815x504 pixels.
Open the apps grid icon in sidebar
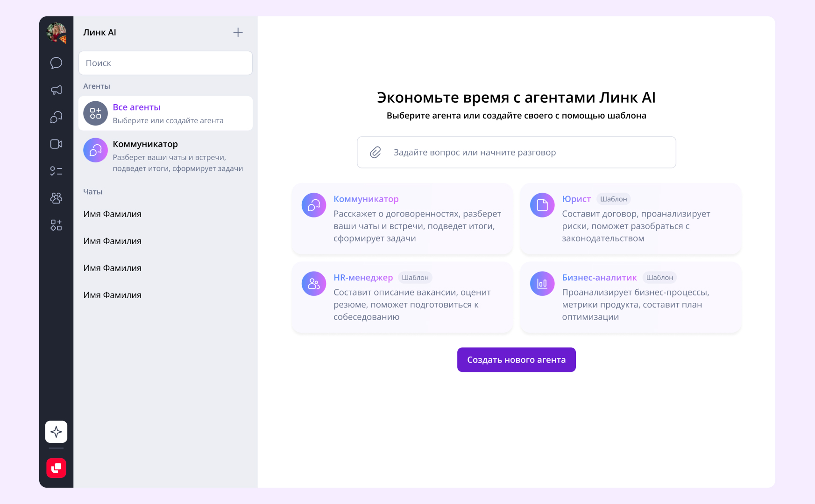point(56,225)
